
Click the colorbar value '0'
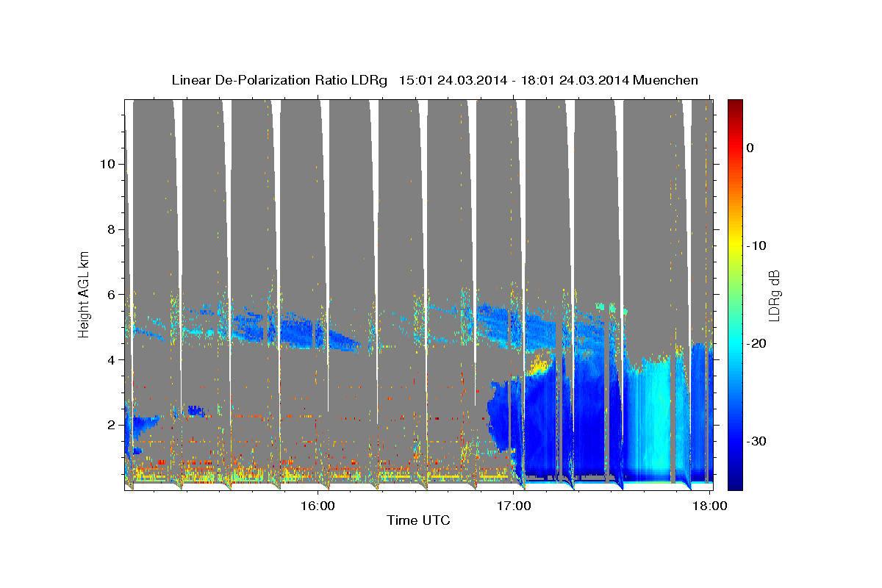[x=750, y=148]
